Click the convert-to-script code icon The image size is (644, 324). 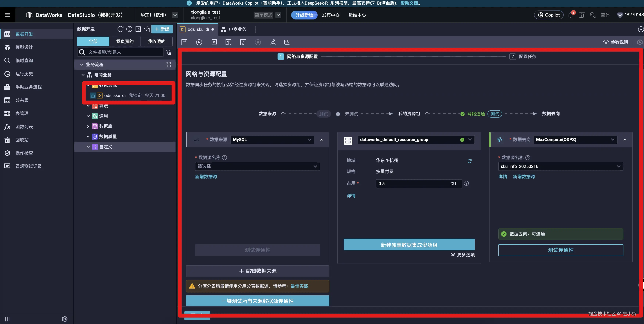pyautogui.click(x=287, y=42)
